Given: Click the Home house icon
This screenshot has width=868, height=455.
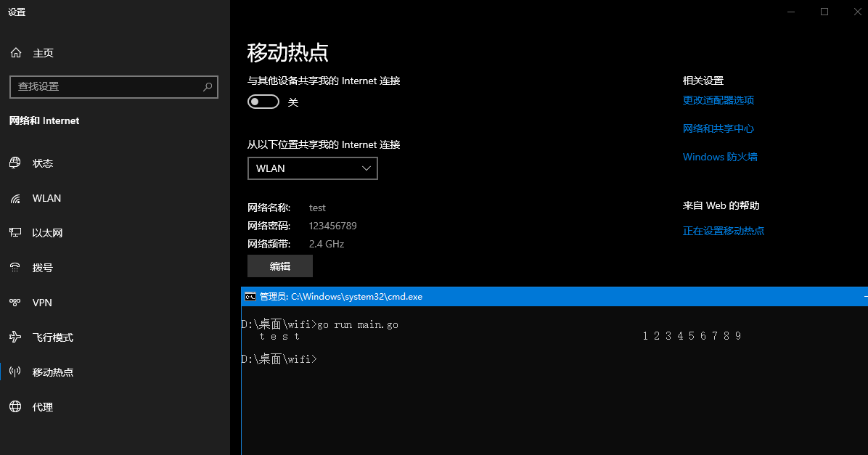Looking at the screenshot, I should pyautogui.click(x=16, y=52).
